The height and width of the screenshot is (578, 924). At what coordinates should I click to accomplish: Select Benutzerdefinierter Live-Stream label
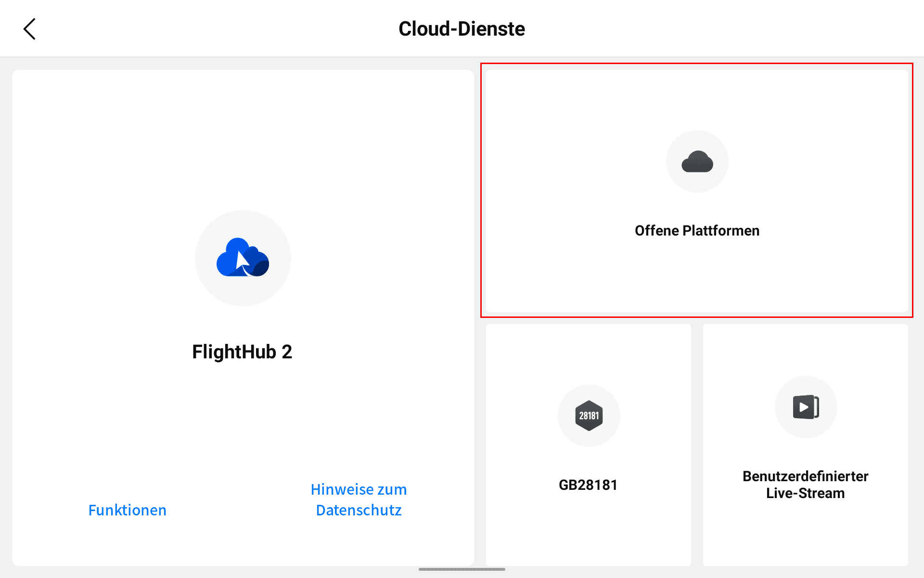tap(805, 485)
